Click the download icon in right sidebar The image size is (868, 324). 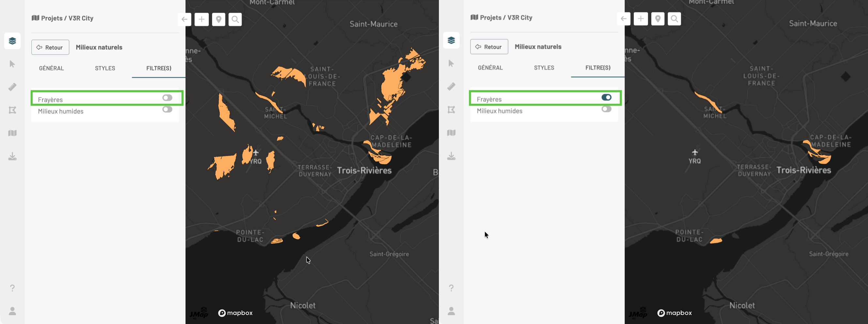coord(451,156)
